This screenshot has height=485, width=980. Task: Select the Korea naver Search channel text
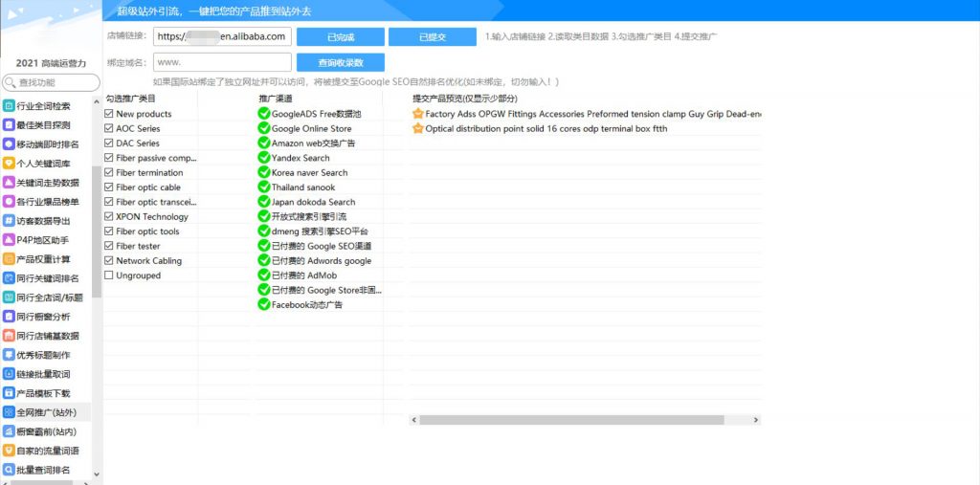coord(309,172)
